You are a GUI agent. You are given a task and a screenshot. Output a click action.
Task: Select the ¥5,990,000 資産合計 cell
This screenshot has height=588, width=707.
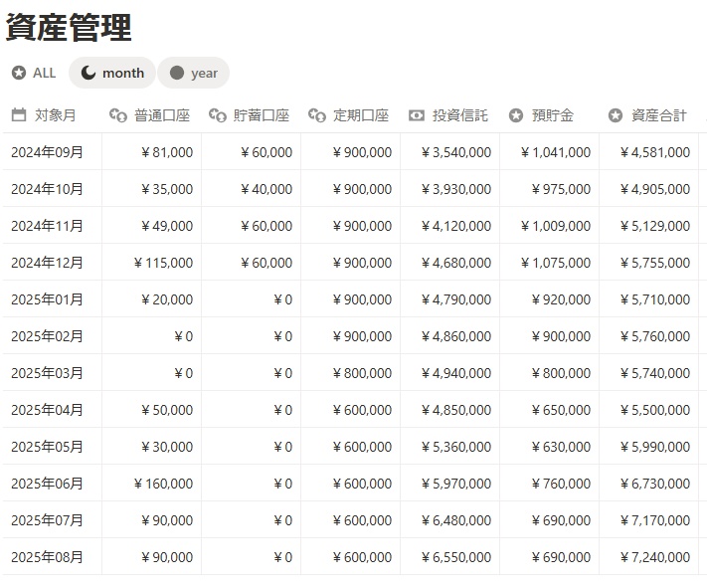(x=649, y=447)
